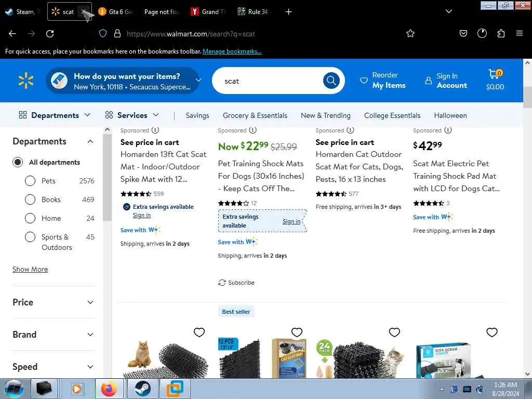Open Grocery & Essentials nav item
Screen dimensions: 532x399
click(x=255, y=116)
